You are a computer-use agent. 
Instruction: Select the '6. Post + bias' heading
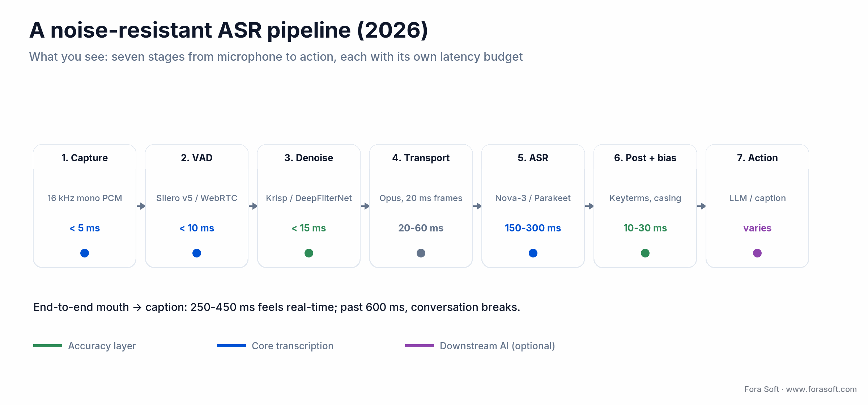[645, 158]
